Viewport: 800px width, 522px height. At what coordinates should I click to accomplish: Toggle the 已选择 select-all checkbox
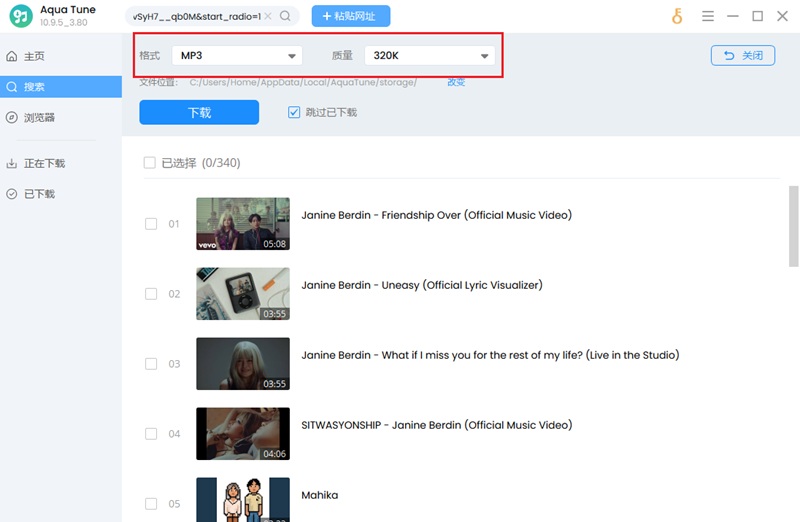point(149,163)
